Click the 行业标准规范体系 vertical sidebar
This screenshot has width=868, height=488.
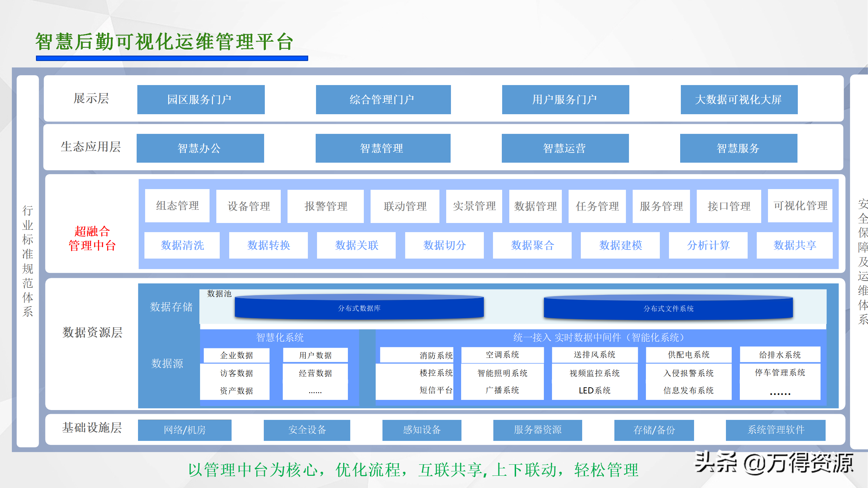28,261
